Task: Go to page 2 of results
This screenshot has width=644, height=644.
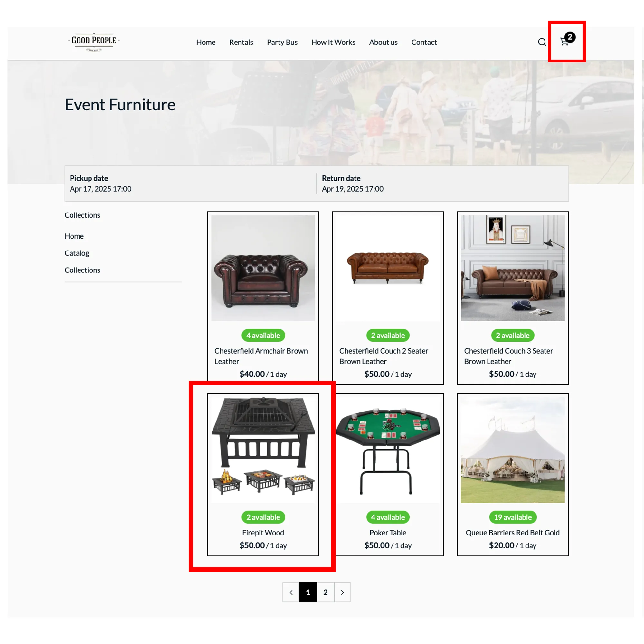Action: (325, 592)
